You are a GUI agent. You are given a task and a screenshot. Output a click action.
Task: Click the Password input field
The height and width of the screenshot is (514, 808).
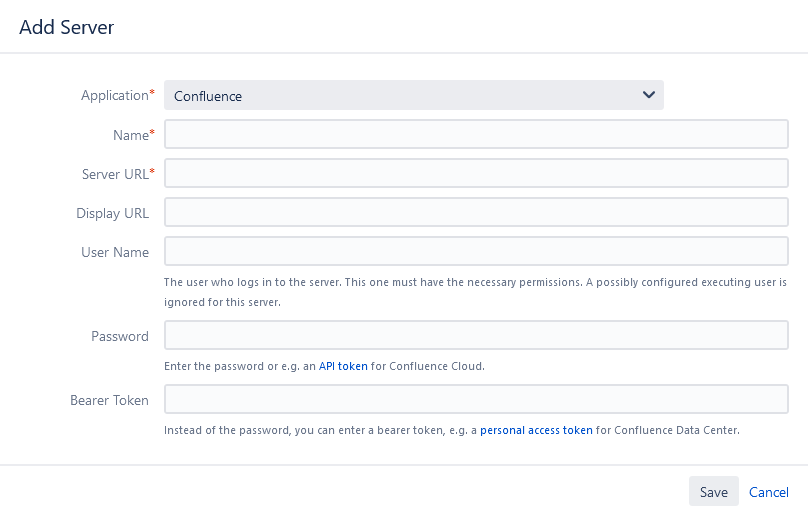click(x=476, y=335)
